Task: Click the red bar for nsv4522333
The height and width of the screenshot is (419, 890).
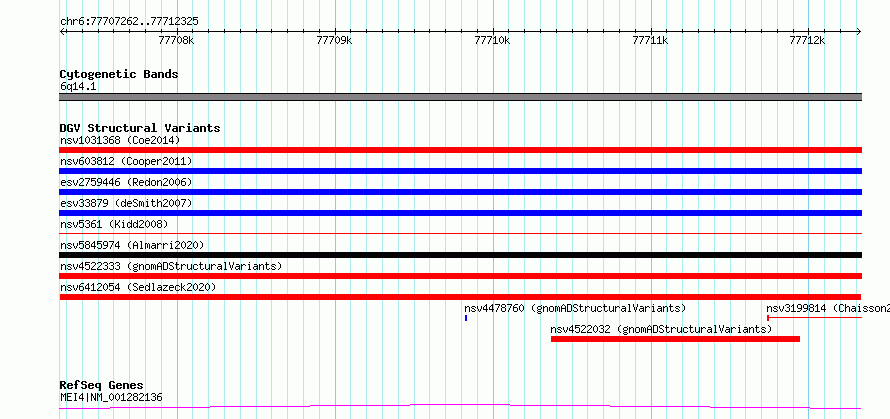Action: click(461, 276)
